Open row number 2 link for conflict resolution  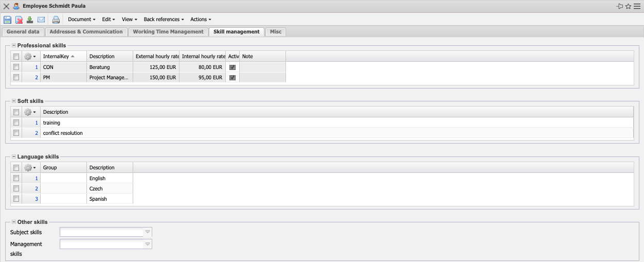point(37,133)
